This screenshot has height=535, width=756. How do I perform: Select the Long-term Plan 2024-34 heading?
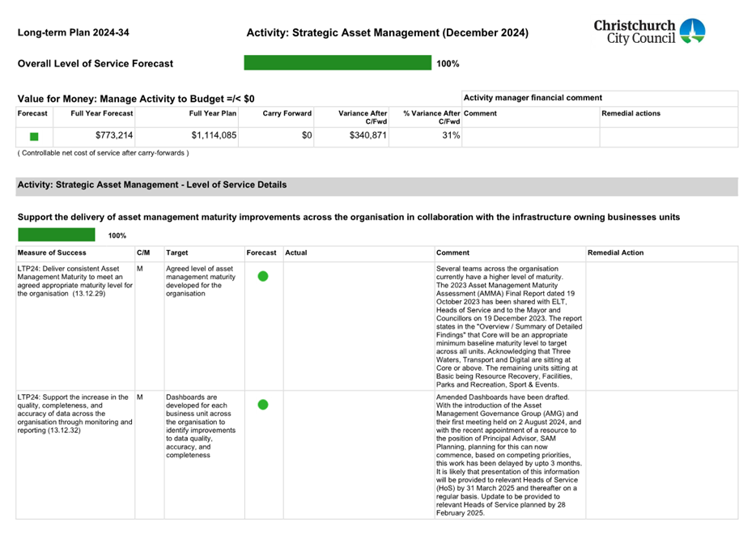(x=73, y=33)
